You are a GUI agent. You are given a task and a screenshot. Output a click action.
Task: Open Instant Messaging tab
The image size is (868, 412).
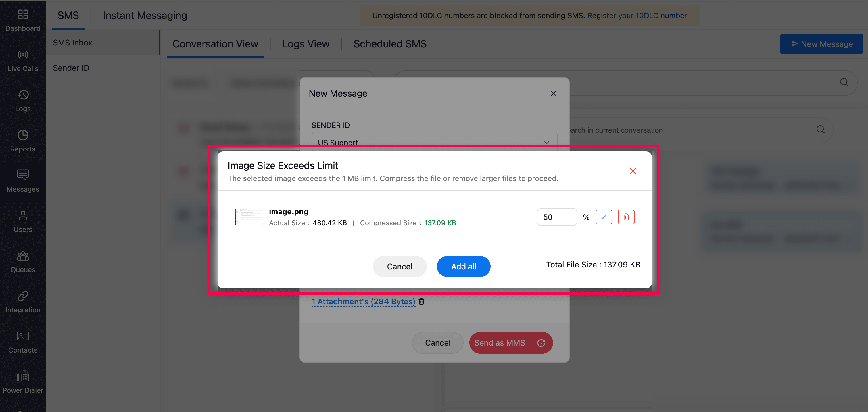pyautogui.click(x=145, y=16)
